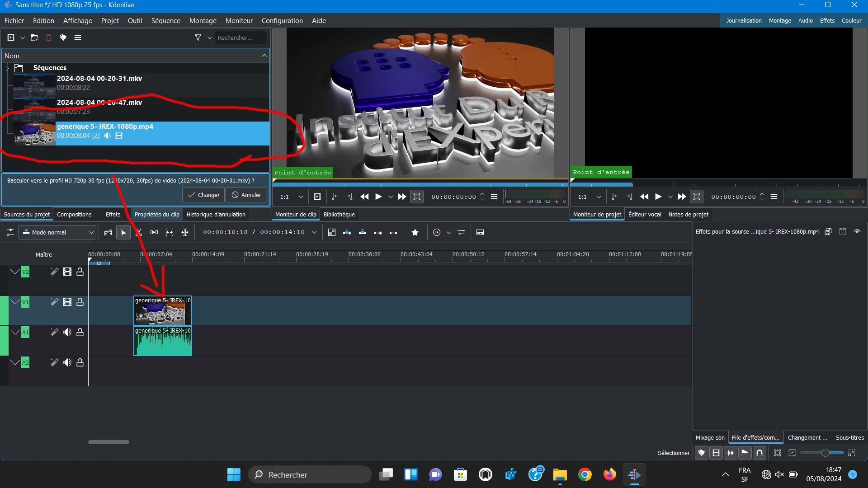Switch to Bibliothèque tab

pos(339,215)
